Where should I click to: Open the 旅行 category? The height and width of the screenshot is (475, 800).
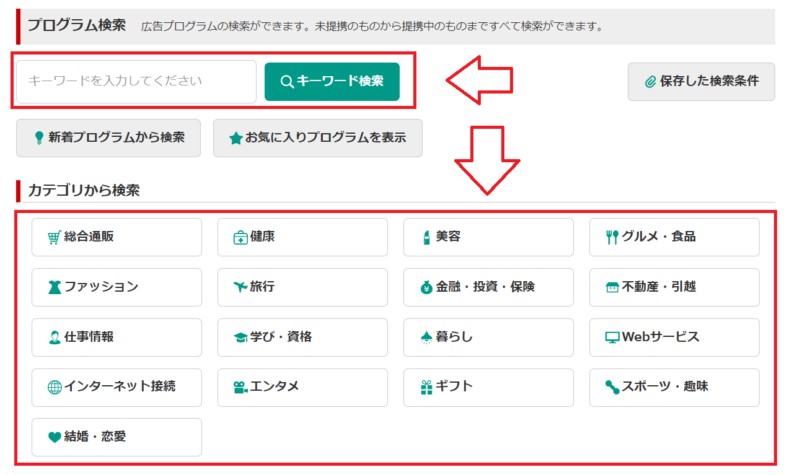(303, 287)
